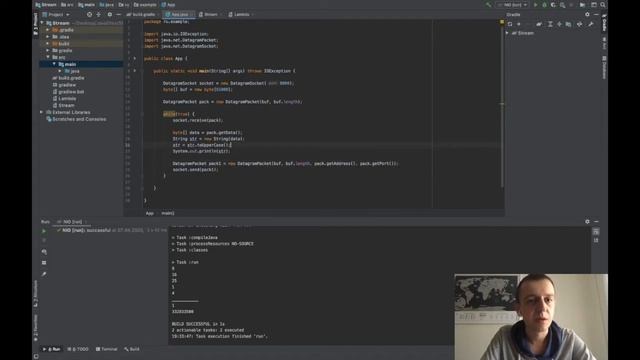Image resolution: width=640 pixels, height=360 pixels.
Task: Click the editor vertical scrollbar marker strip
Action: click(502, 104)
